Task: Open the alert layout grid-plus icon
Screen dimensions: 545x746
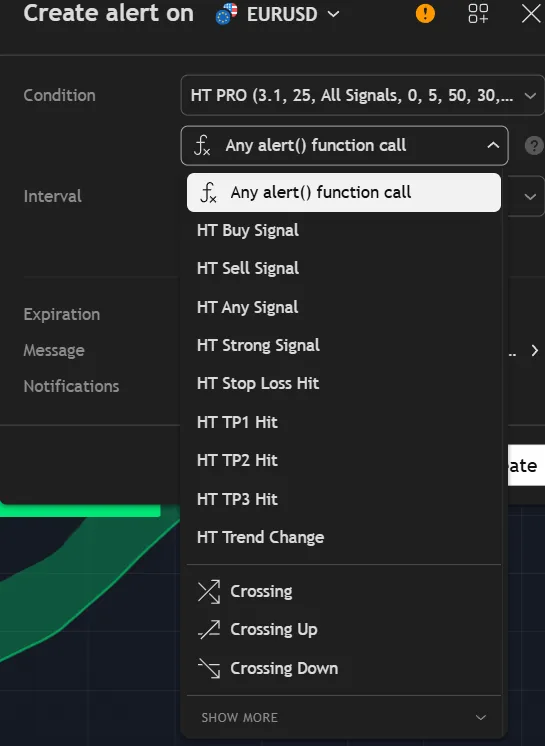Action: (x=478, y=13)
